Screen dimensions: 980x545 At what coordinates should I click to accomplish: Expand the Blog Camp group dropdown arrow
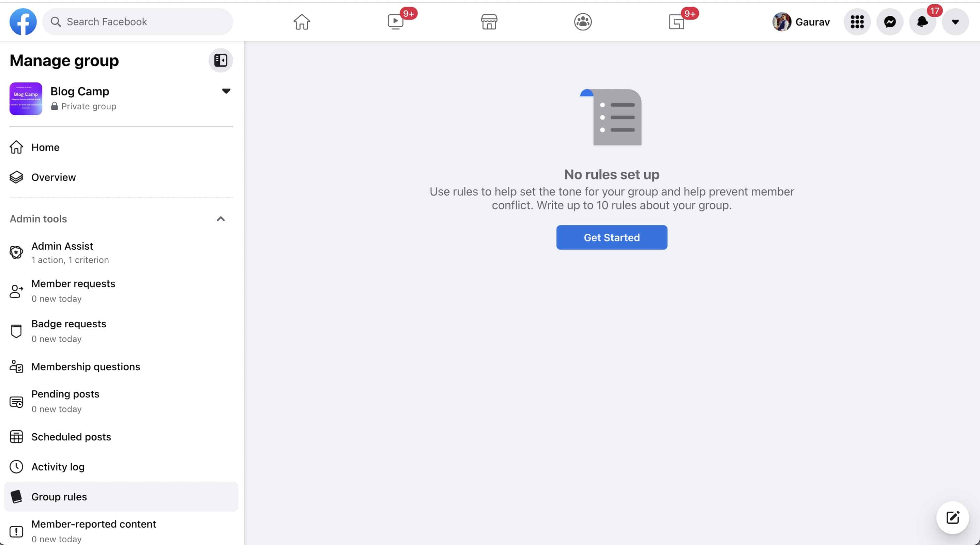coord(226,91)
